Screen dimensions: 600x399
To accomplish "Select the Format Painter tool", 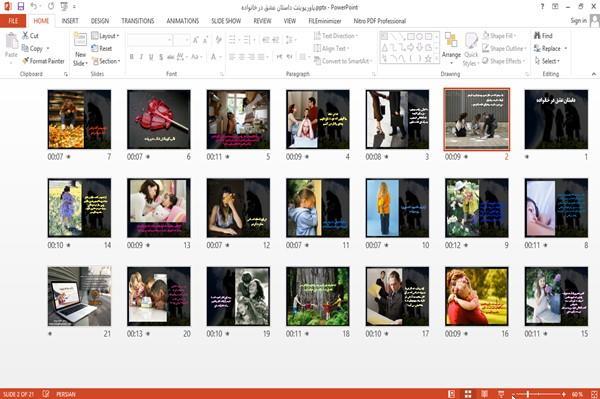I will [x=43, y=61].
